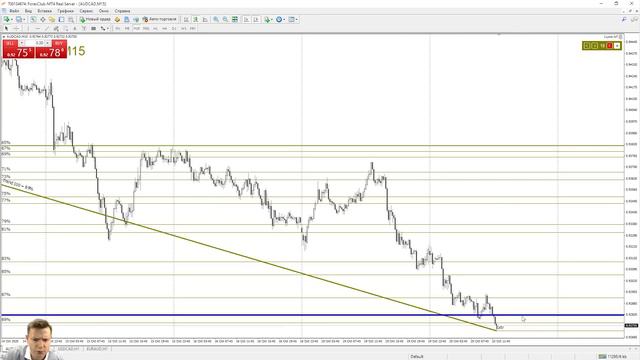Viewport: 640px width, 360px height.
Task: Open the Графики menu
Action: coord(65,11)
